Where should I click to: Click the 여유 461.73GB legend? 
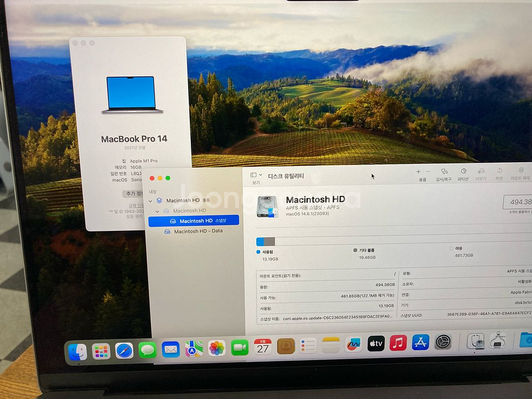[461, 252]
